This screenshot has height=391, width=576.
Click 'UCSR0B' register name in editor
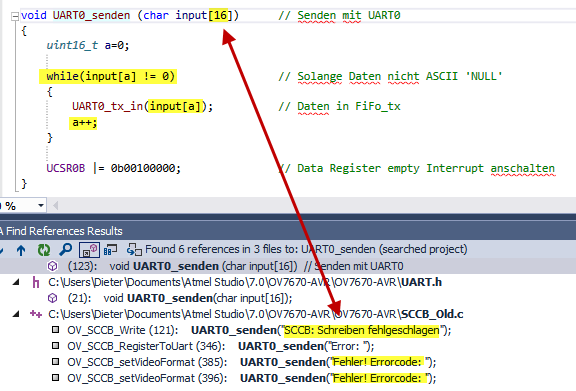point(65,168)
